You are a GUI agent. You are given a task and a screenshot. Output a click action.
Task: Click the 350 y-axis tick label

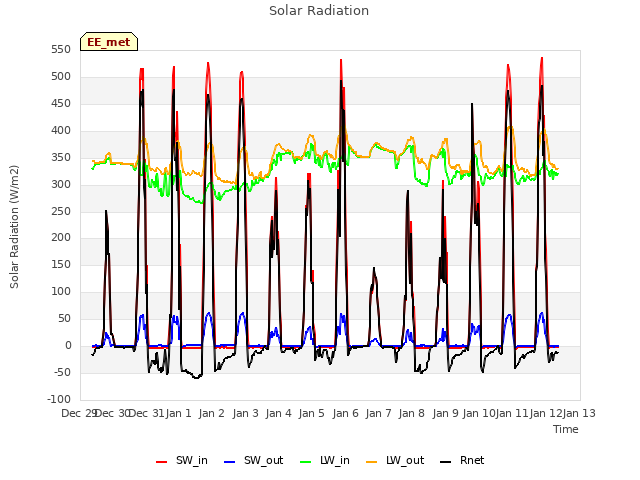[61, 158]
